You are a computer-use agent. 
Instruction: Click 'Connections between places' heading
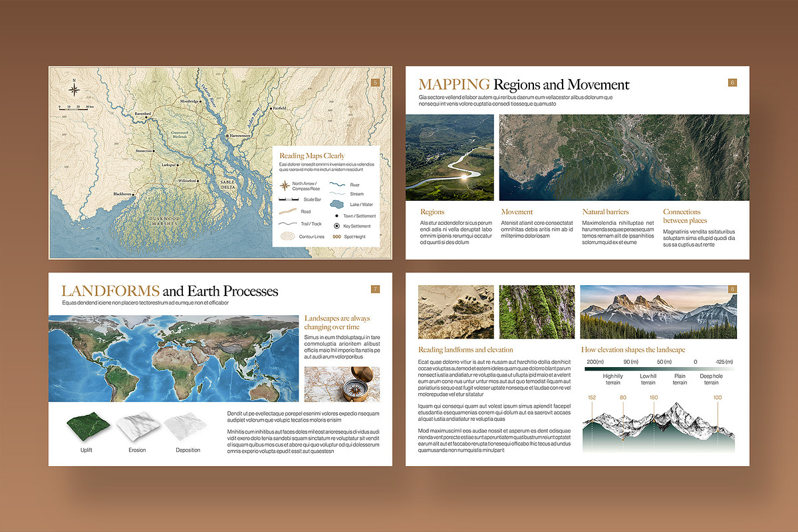click(685, 216)
